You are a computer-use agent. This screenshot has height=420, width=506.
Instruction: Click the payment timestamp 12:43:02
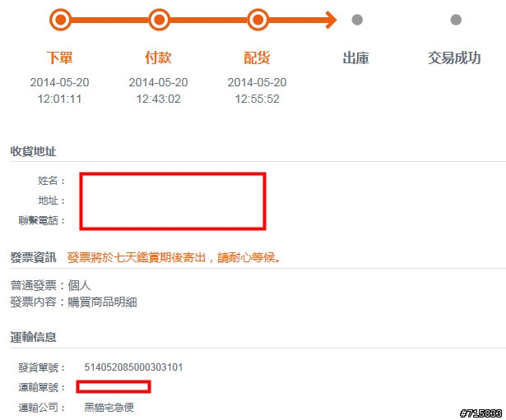coord(159,99)
